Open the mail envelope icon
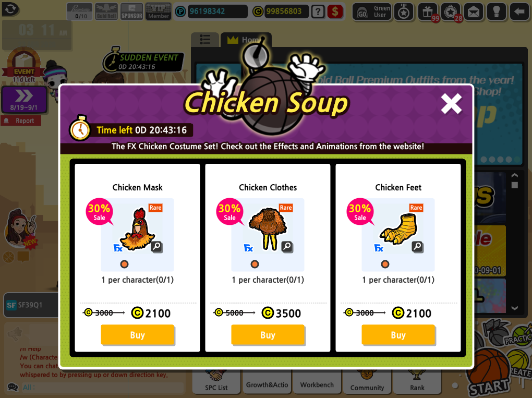 pos(474,12)
